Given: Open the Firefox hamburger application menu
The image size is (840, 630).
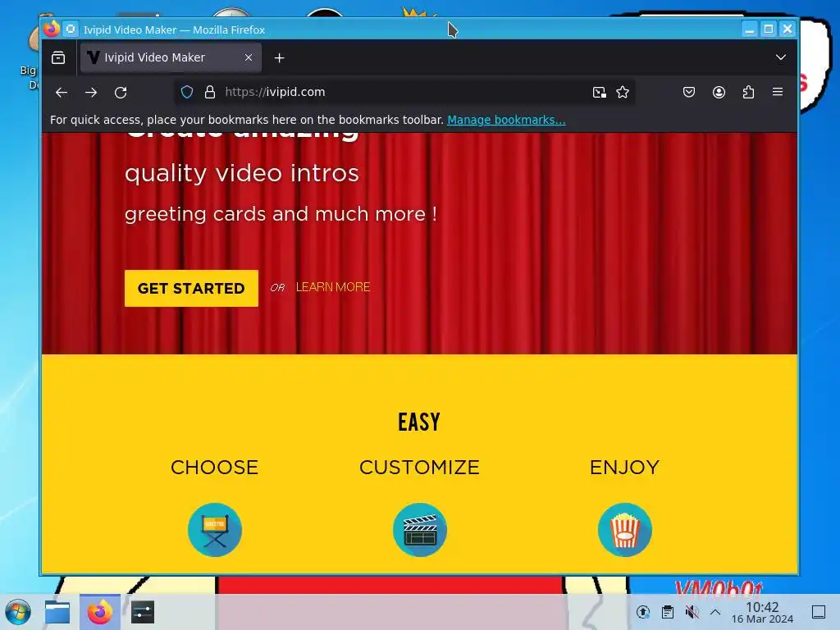Looking at the screenshot, I should pyautogui.click(x=778, y=92).
